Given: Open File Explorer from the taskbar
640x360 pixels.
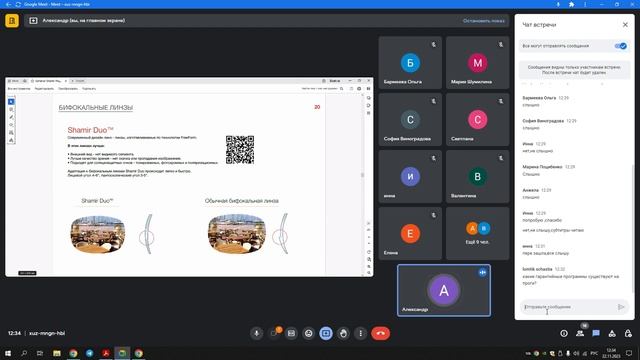Looking at the screenshot, I should [x=57, y=353].
